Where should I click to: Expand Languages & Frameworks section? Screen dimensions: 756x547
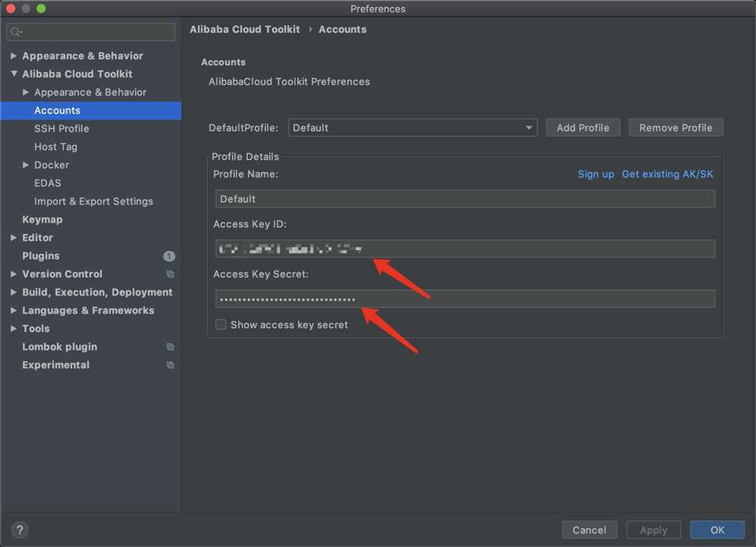pyautogui.click(x=14, y=311)
